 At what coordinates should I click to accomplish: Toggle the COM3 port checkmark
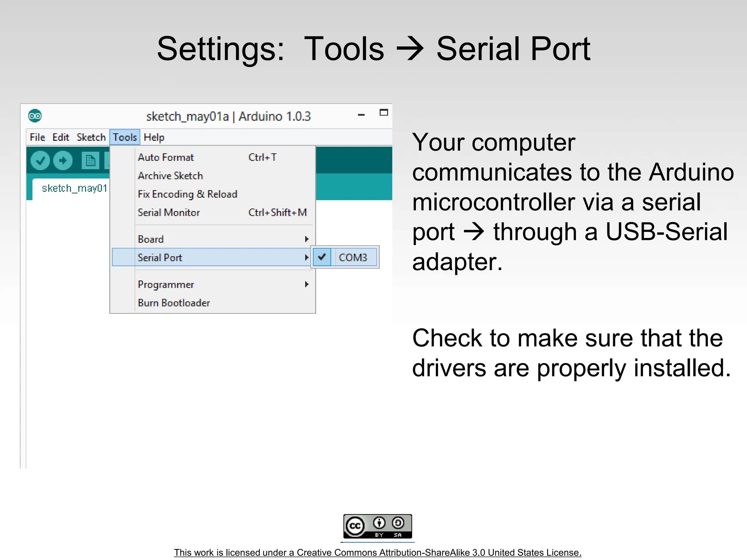point(322,257)
